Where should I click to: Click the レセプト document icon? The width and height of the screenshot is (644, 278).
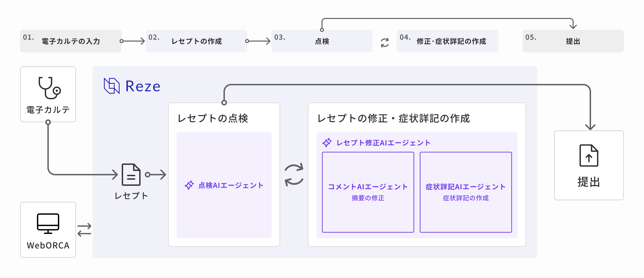(x=131, y=174)
